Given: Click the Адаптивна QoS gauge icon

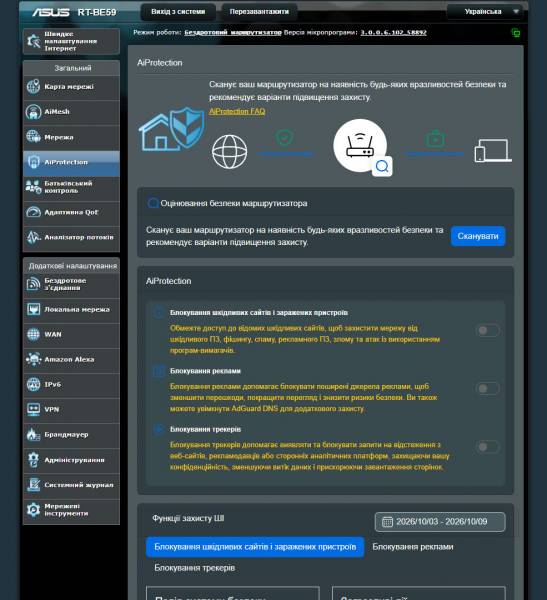Looking at the screenshot, I should coord(33,212).
